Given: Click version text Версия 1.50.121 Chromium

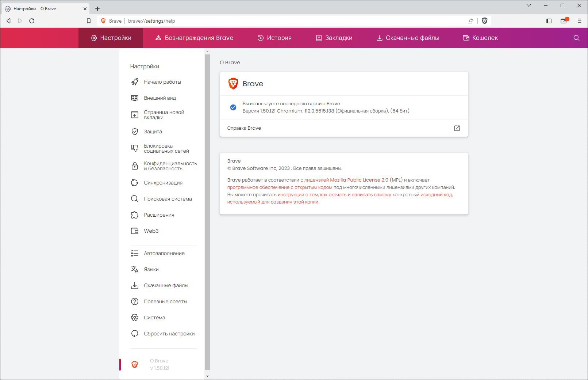Looking at the screenshot, I should [x=326, y=111].
